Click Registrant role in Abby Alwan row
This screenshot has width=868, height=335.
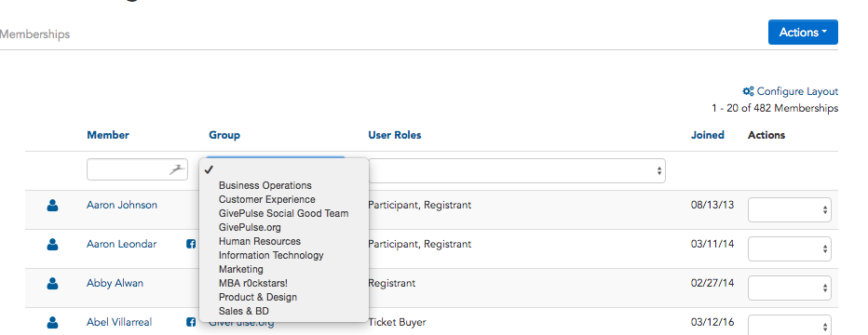pos(392,283)
